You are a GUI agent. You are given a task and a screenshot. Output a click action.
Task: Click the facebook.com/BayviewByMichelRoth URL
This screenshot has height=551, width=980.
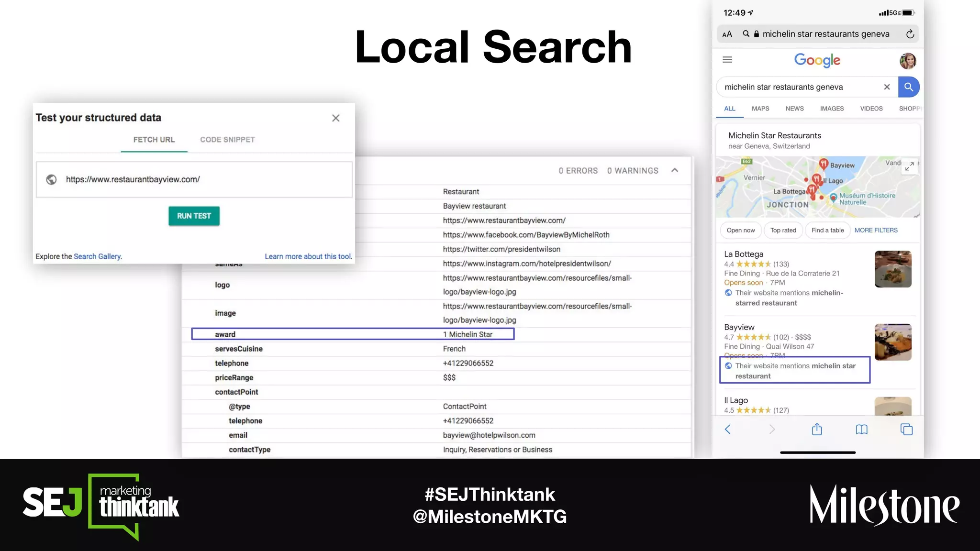[x=526, y=235]
